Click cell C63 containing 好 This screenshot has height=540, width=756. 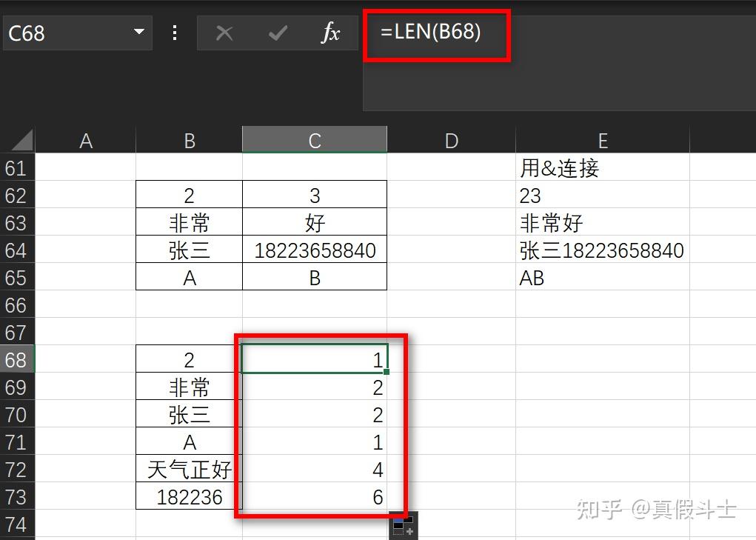point(315,222)
